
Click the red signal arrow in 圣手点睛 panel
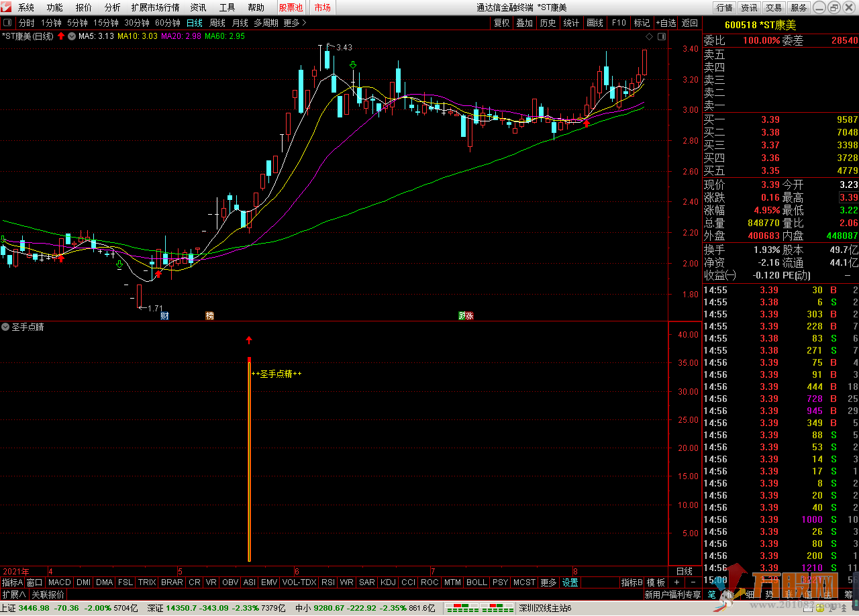(249, 340)
